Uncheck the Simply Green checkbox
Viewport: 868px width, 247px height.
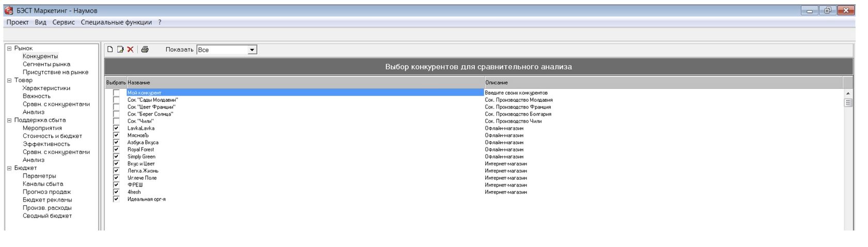click(116, 157)
